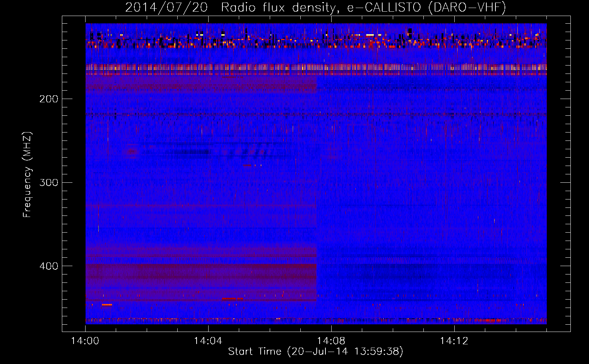Click the 14:04 time tick label
This screenshot has width=589, height=364.
coord(208,341)
